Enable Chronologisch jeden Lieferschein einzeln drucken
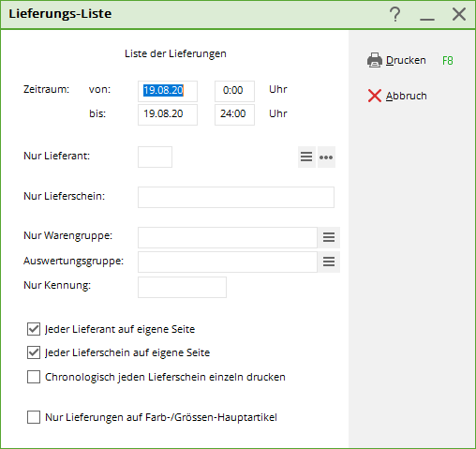This screenshot has width=476, height=449. (x=34, y=377)
